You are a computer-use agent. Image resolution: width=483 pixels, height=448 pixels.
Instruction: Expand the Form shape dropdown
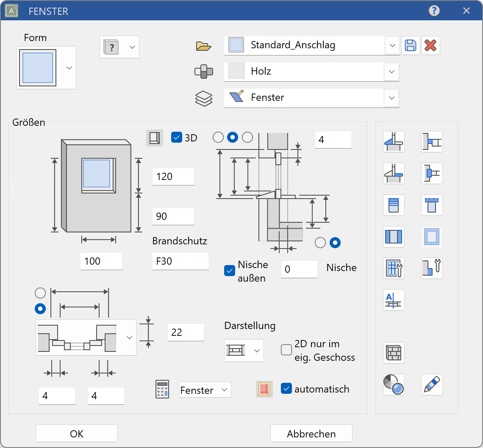(69, 68)
